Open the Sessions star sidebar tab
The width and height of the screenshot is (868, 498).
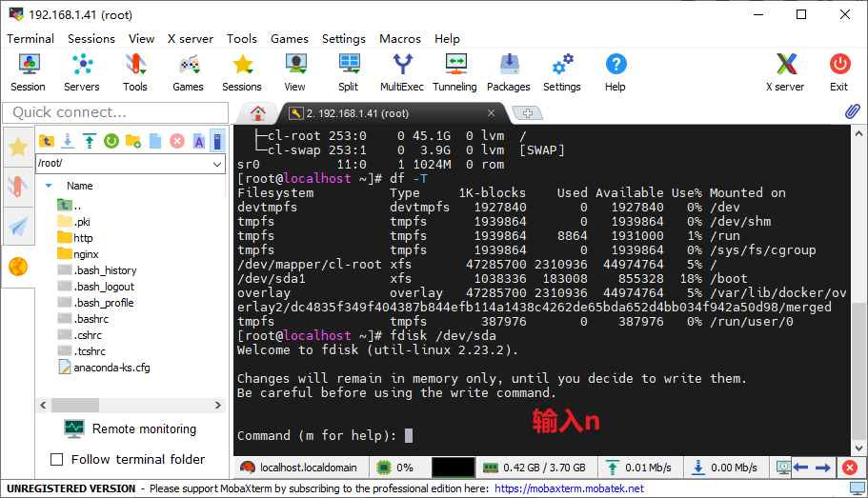click(18, 148)
